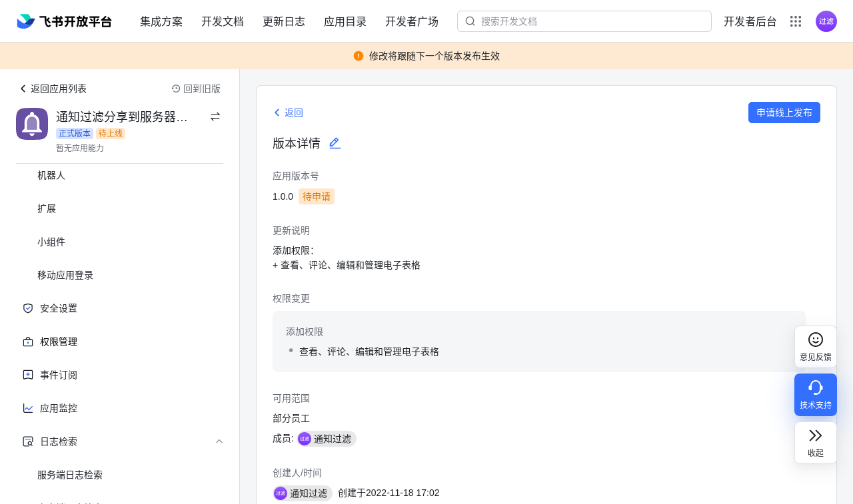Open 集成方案 in top navigation
Viewport: 853px width, 504px height.
161,21
